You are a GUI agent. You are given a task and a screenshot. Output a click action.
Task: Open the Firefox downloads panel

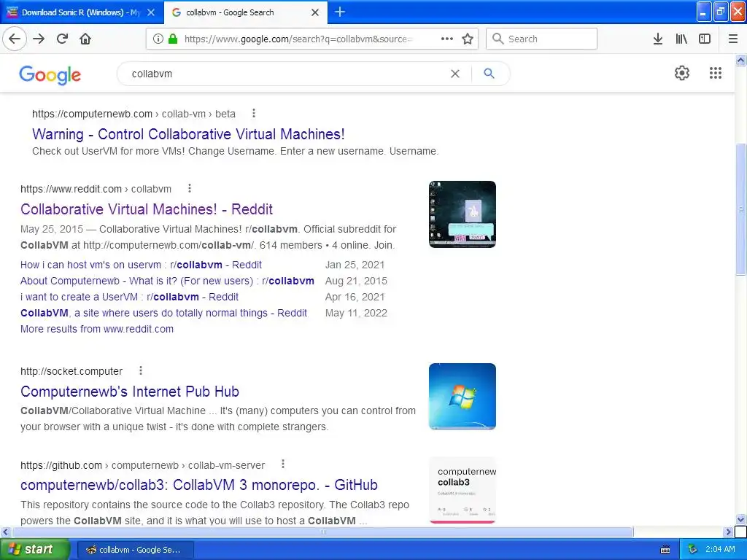point(658,39)
